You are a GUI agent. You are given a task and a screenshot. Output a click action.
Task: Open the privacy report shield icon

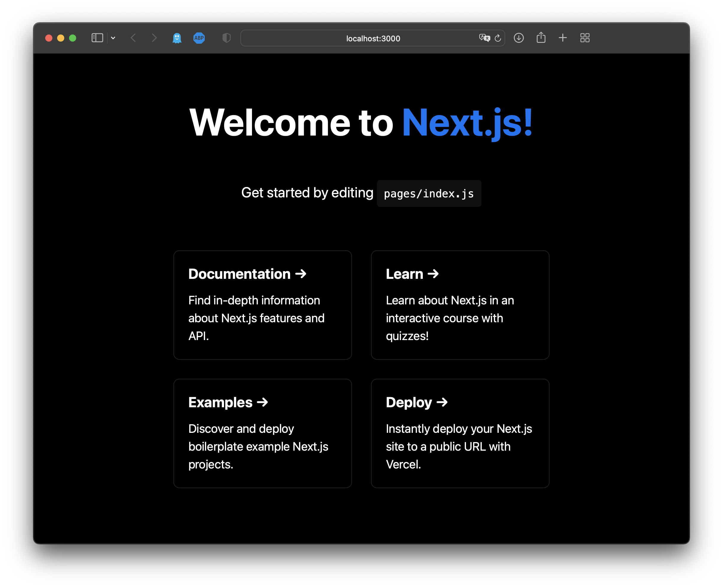[226, 38]
